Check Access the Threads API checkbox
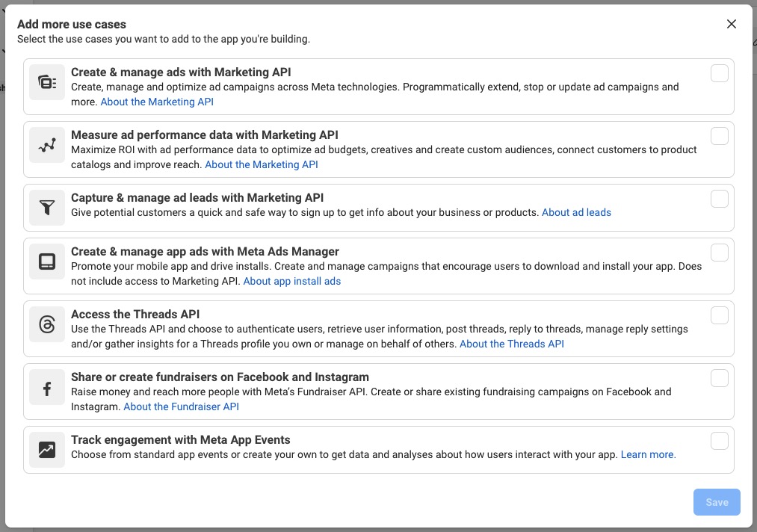 coord(720,316)
